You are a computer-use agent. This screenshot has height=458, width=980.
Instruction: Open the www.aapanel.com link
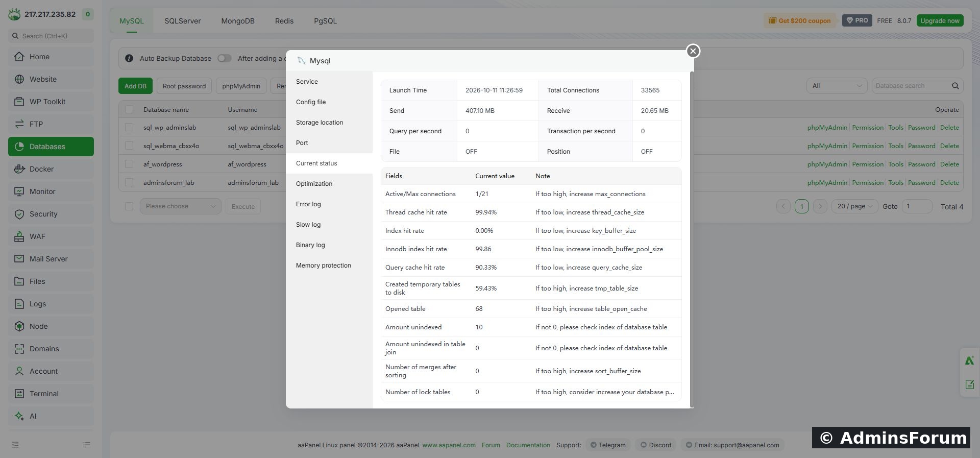[x=449, y=445]
